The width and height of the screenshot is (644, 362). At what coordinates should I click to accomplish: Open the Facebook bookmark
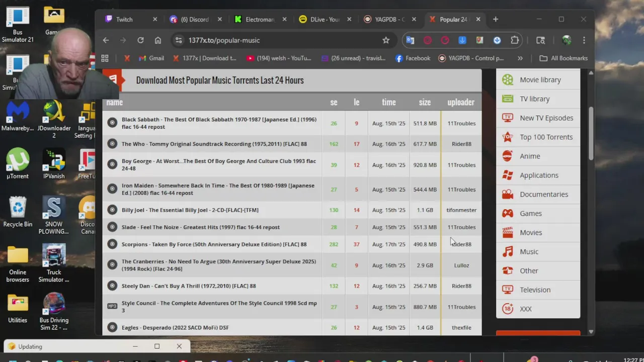pos(413,58)
